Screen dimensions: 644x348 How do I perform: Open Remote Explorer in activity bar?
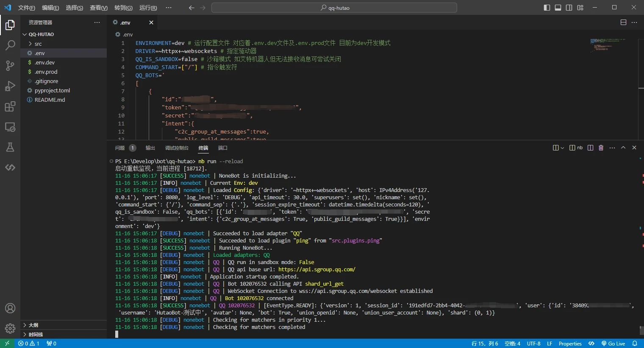pos(10,127)
